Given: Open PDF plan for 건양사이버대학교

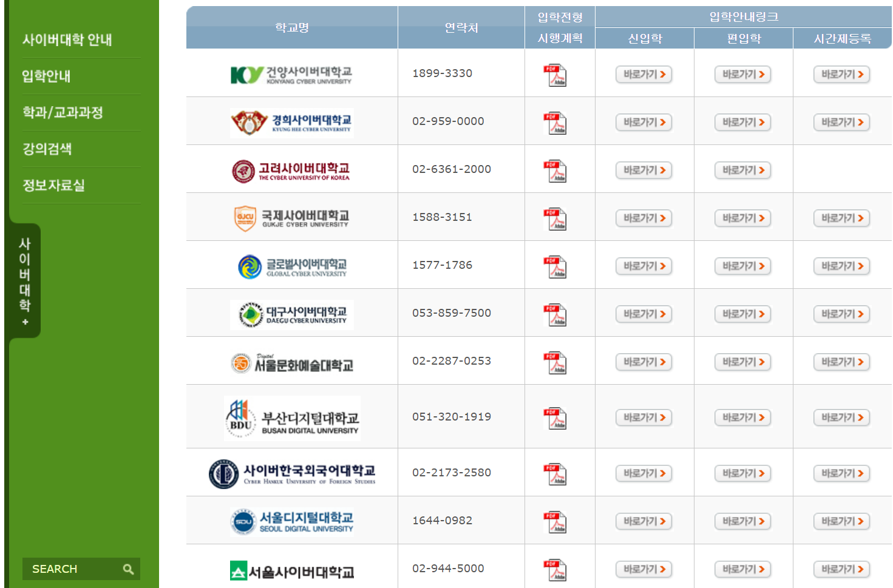Looking at the screenshot, I should click(x=555, y=75).
